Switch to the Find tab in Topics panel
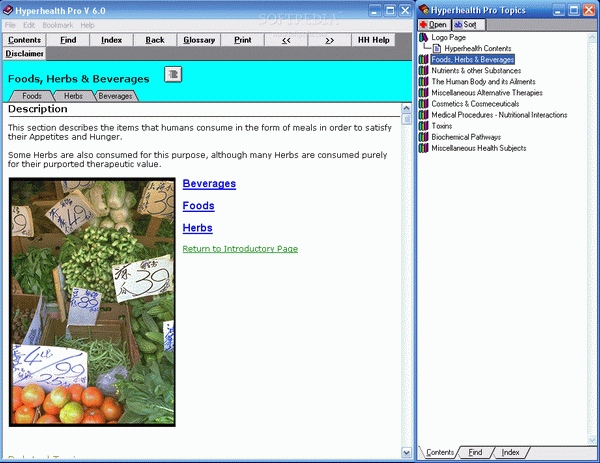 476,453
